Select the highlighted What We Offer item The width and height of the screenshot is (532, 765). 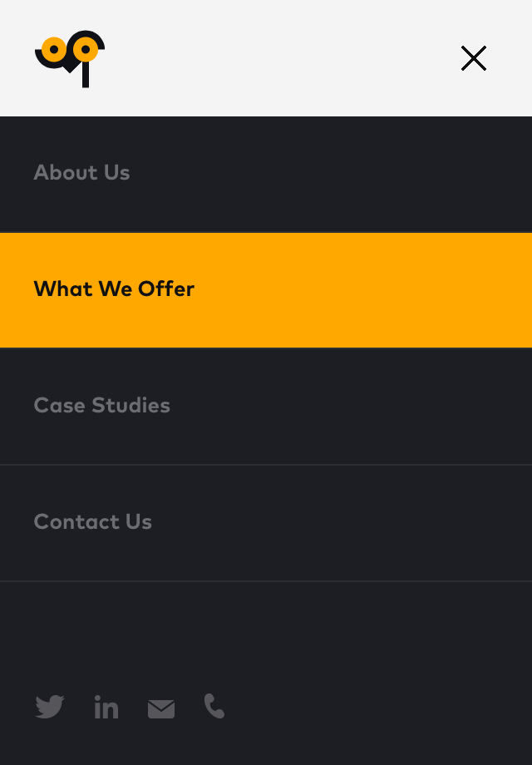(x=114, y=289)
